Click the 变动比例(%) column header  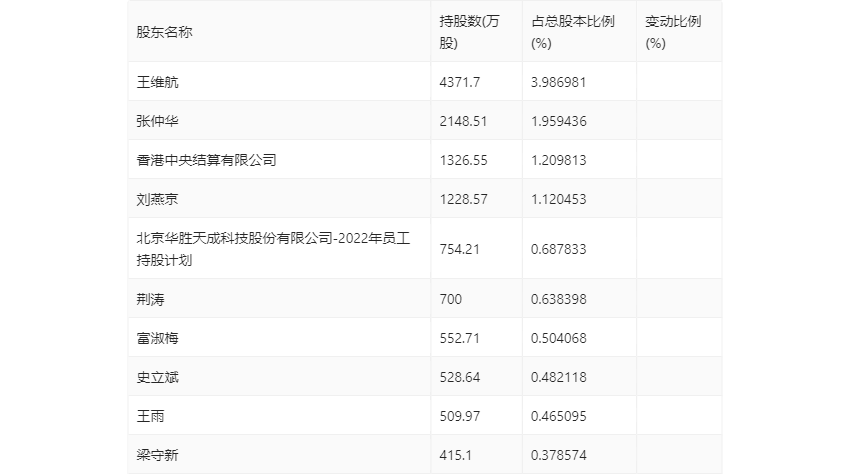[673, 32]
